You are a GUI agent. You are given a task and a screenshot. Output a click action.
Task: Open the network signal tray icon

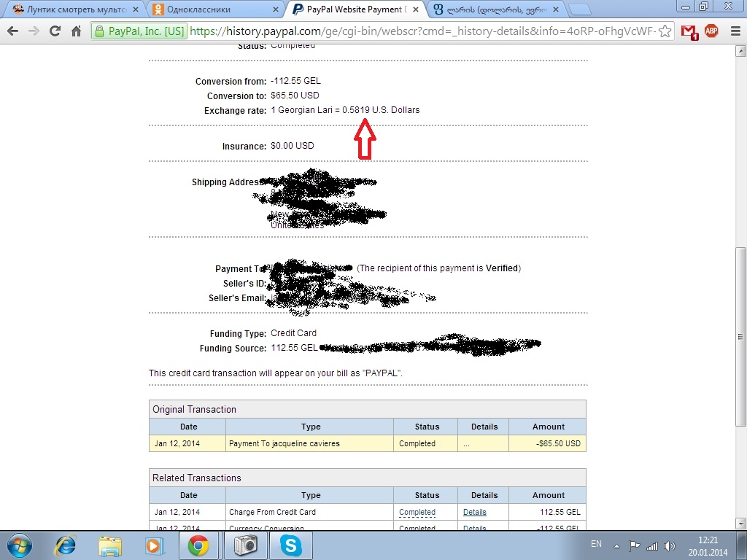651,546
